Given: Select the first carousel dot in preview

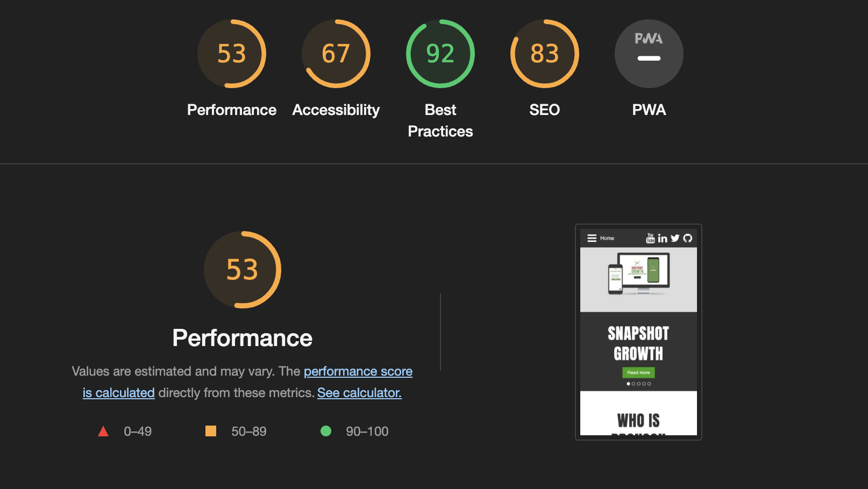Looking at the screenshot, I should coord(628,384).
